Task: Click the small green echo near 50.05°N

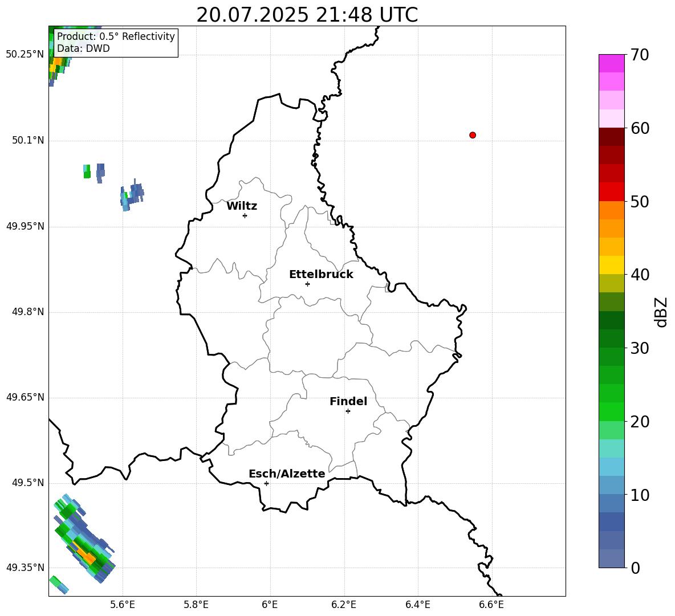Action: (87, 171)
